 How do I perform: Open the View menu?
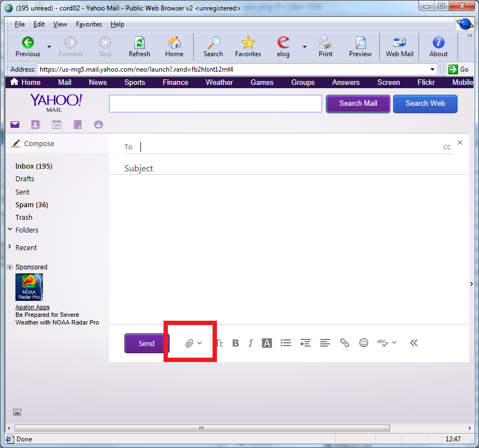pos(60,24)
